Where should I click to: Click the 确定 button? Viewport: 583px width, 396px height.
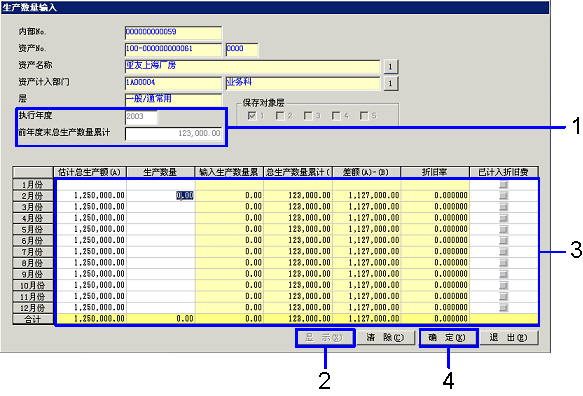pyautogui.click(x=448, y=338)
